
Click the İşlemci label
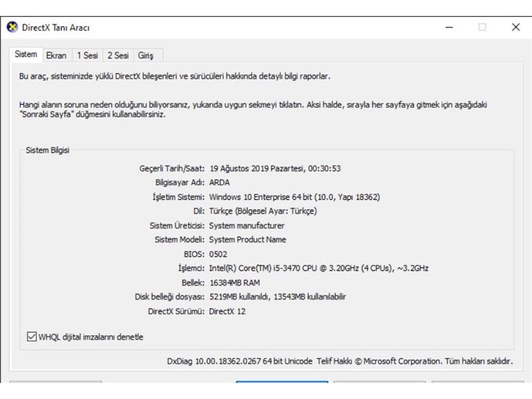pos(192,268)
